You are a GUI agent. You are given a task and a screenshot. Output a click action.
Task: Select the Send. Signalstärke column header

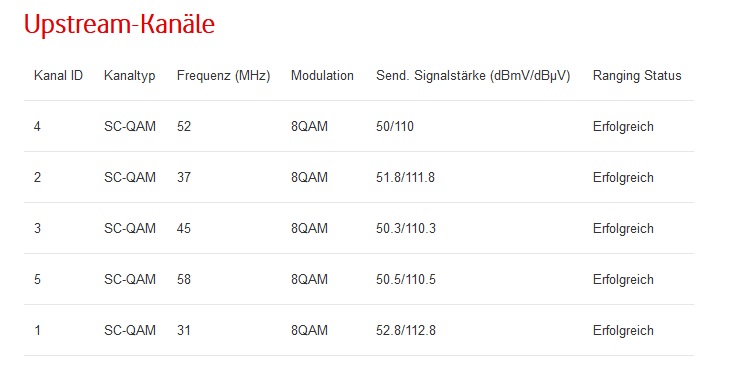(x=473, y=76)
